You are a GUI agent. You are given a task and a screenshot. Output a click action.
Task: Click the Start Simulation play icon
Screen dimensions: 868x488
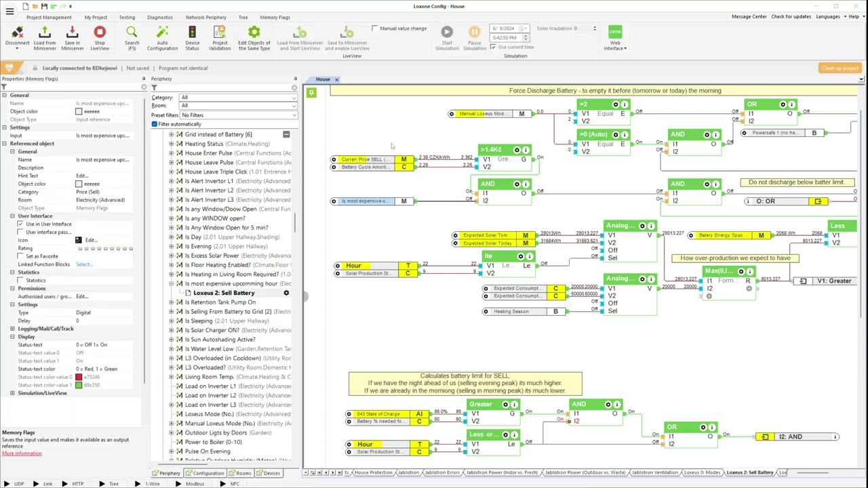pyautogui.click(x=447, y=32)
